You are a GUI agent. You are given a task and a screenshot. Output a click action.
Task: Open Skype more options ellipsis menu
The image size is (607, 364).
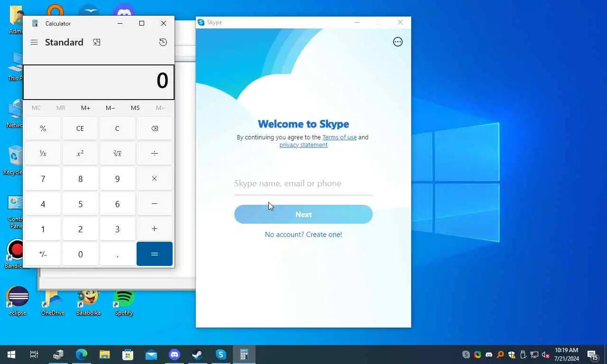pyautogui.click(x=398, y=42)
